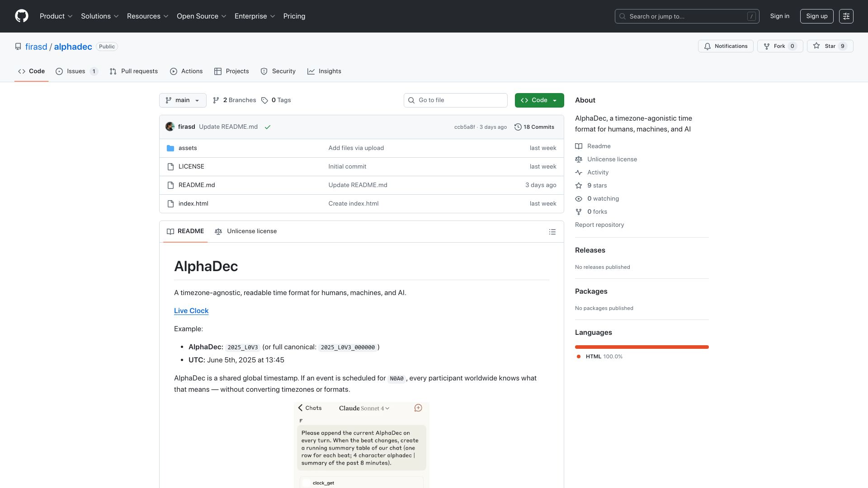
Task: Switch to the Issues tab
Action: pos(76,71)
